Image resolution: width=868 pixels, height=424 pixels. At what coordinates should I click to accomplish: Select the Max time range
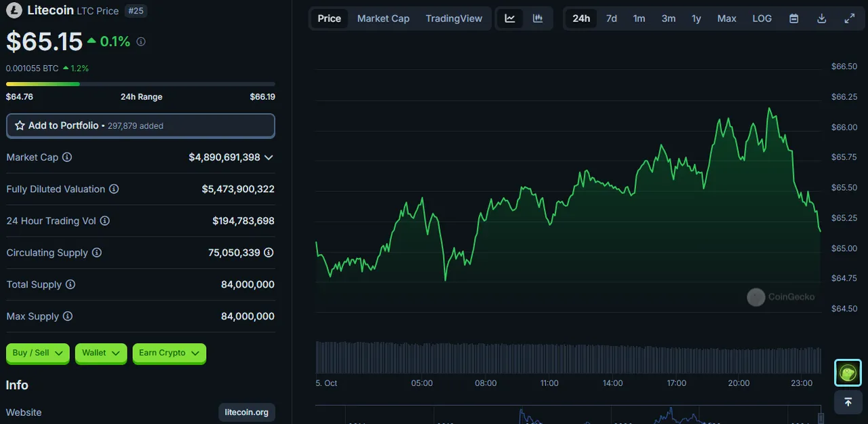(727, 18)
